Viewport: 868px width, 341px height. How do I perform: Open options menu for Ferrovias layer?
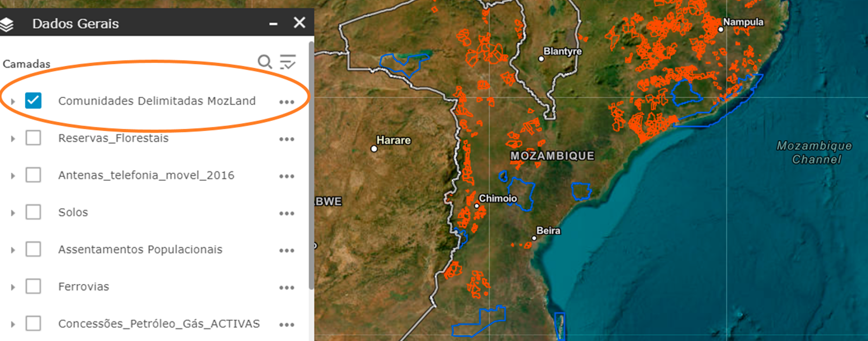pyautogui.click(x=286, y=288)
